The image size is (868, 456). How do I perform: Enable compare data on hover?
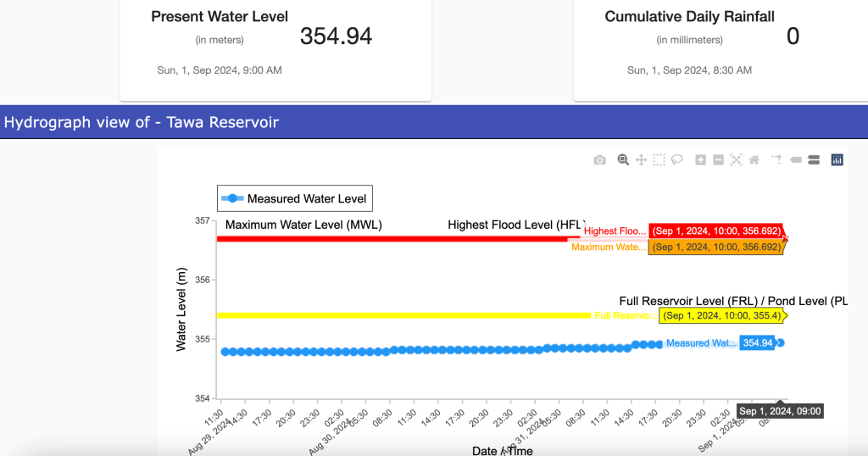[814, 159]
